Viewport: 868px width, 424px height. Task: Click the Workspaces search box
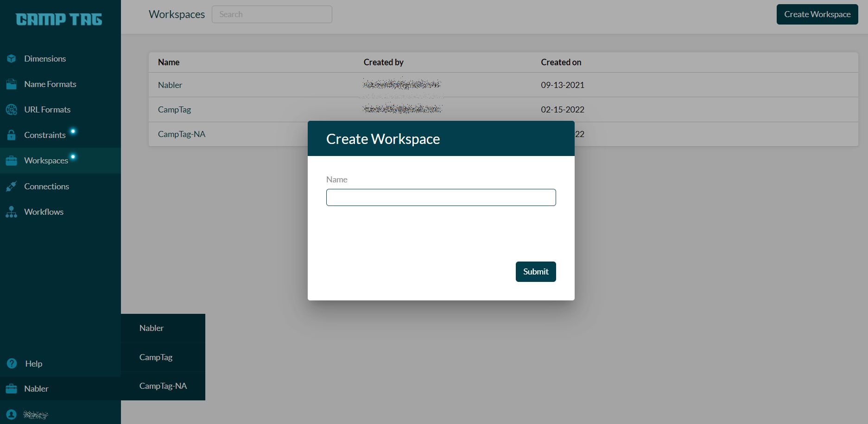click(272, 14)
